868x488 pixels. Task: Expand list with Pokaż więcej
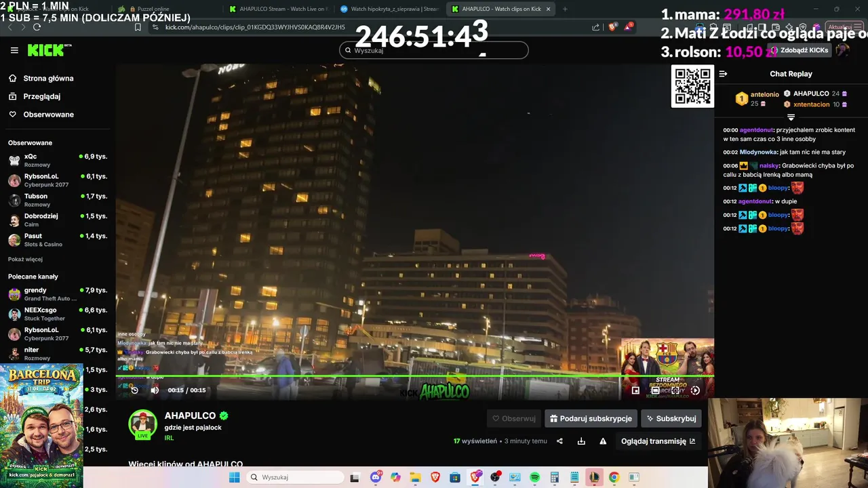25,259
